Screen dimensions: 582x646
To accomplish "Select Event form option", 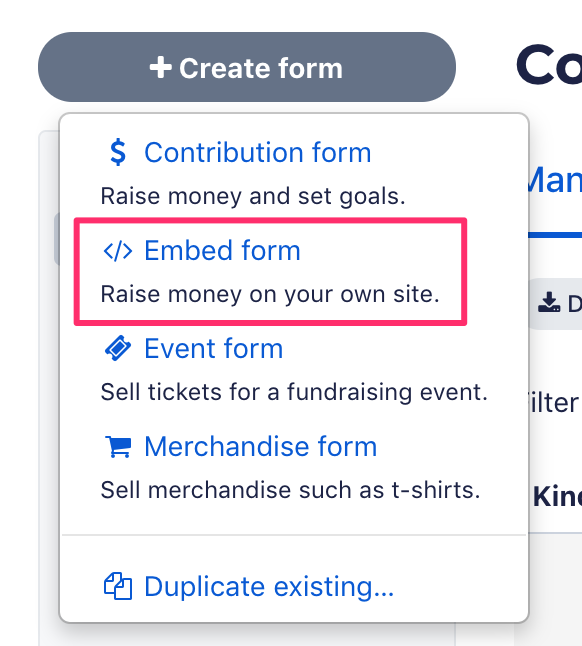I will (213, 349).
